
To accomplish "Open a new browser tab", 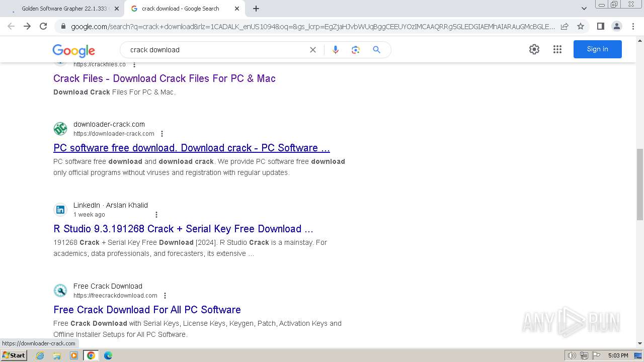I will click(x=256, y=9).
